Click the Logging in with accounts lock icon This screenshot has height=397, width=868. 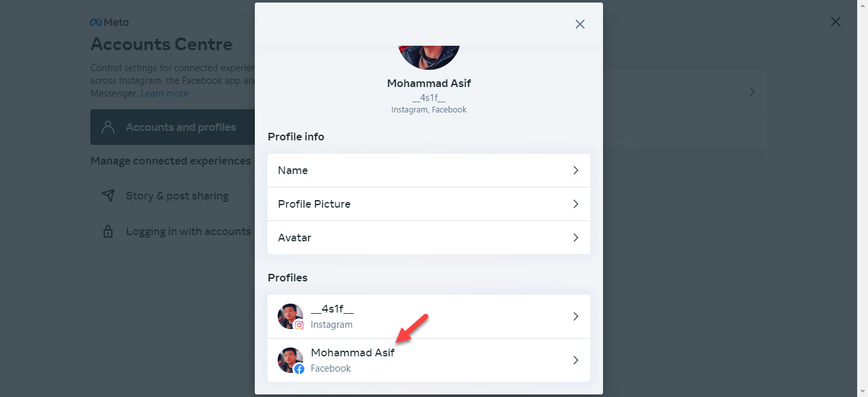(x=108, y=231)
